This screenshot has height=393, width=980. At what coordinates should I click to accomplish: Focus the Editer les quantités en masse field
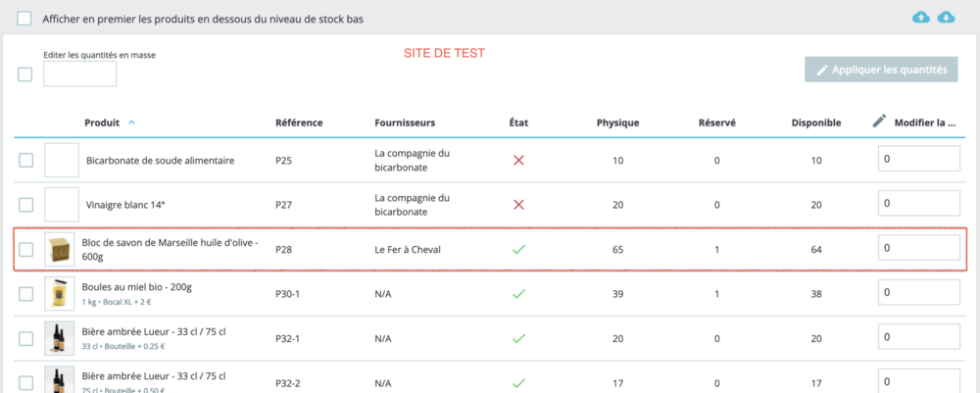click(x=80, y=74)
